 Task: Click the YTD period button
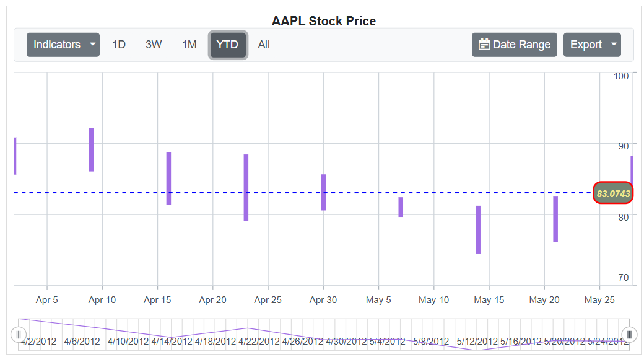tap(228, 45)
